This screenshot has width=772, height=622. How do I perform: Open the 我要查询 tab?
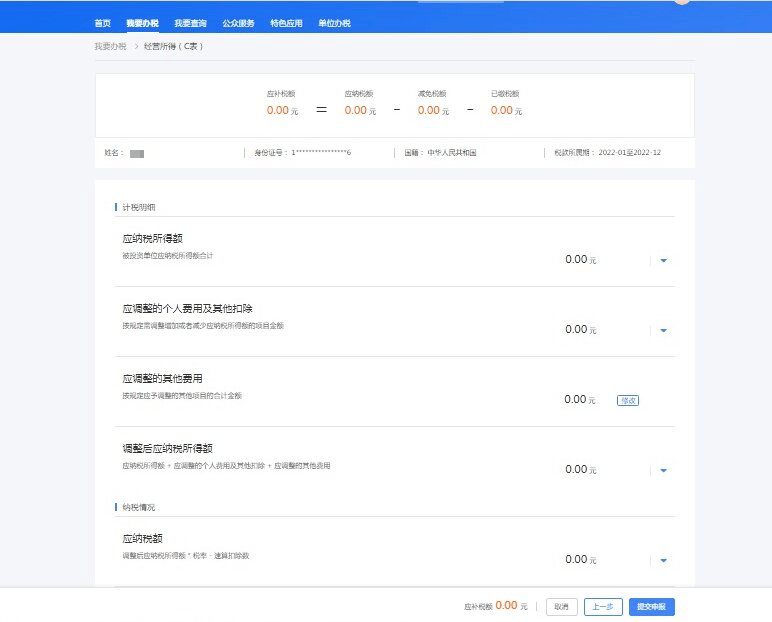[190, 23]
